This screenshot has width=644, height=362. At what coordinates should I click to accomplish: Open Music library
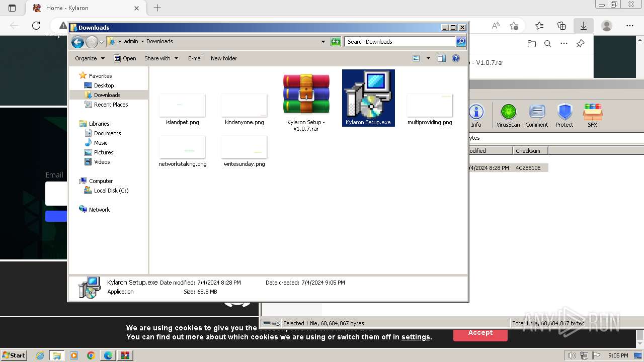click(101, 143)
